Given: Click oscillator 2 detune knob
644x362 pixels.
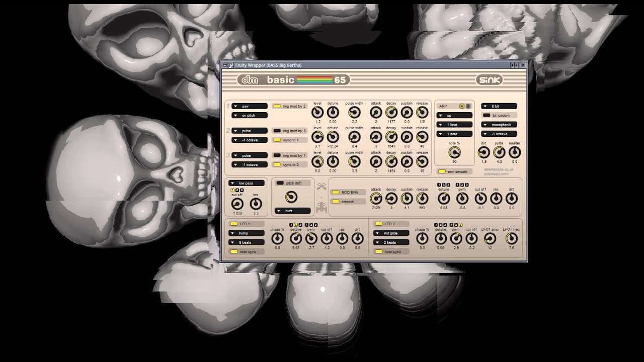Looking at the screenshot, I should (333, 137).
